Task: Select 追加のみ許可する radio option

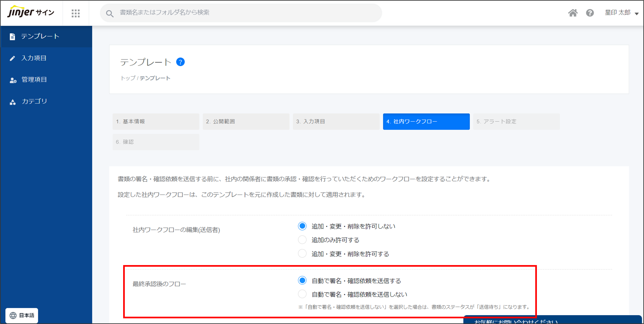Action: click(302, 240)
